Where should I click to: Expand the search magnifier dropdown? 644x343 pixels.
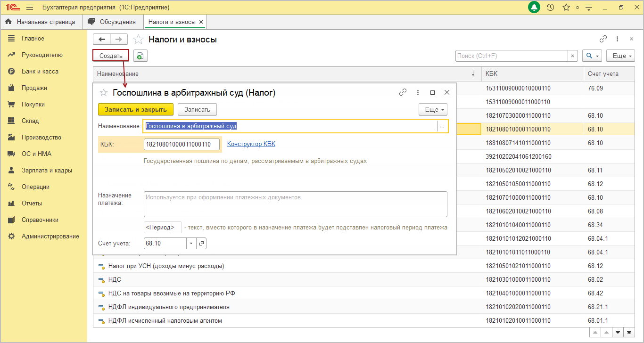pyautogui.click(x=592, y=56)
